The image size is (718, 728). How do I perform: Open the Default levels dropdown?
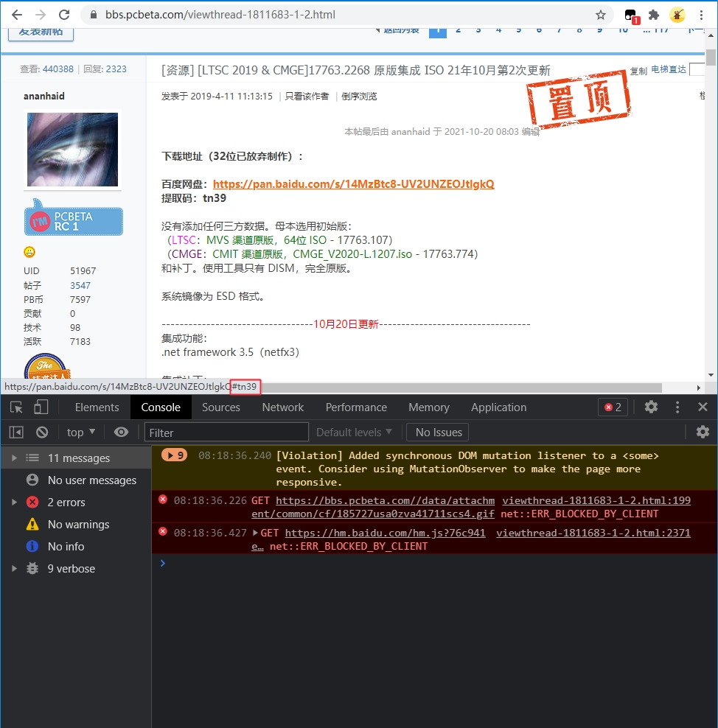coord(354,433)
